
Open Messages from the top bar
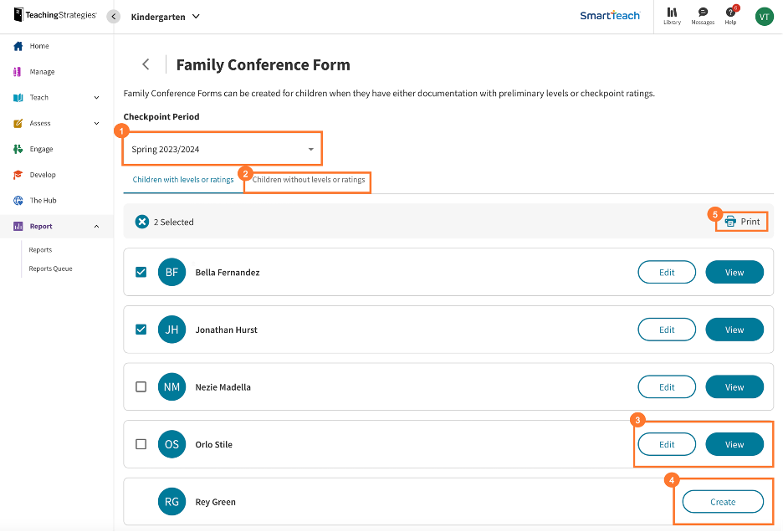[702, 15]
